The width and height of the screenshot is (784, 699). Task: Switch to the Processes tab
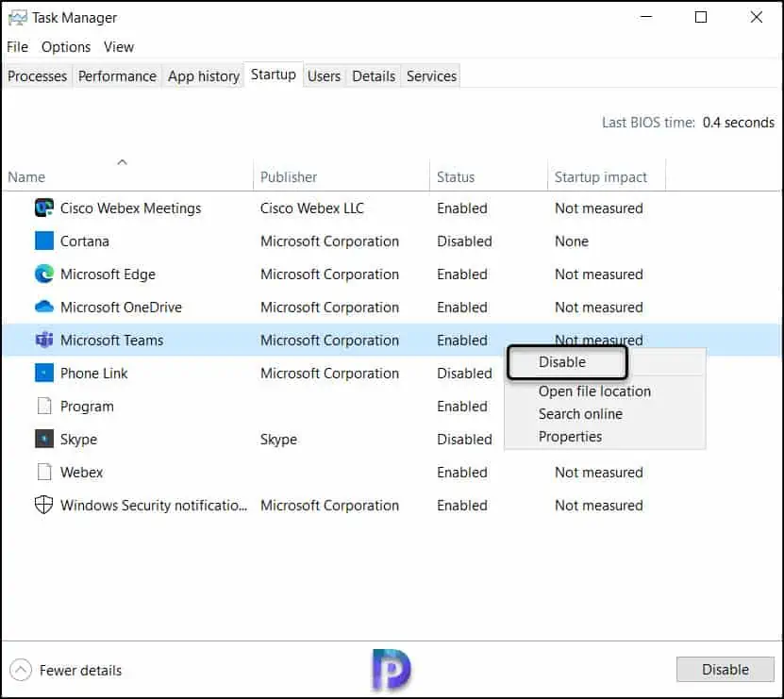(38, 76)
